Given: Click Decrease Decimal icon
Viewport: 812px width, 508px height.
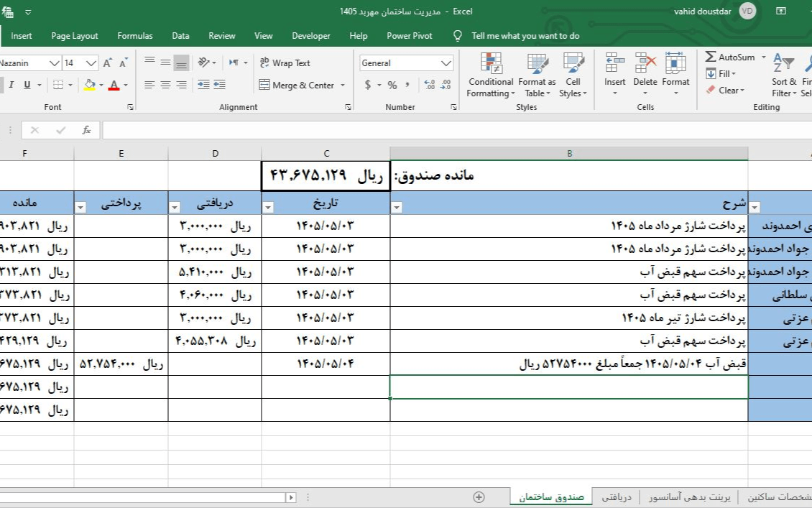Looking at the screenshot, I should point(446,85).
